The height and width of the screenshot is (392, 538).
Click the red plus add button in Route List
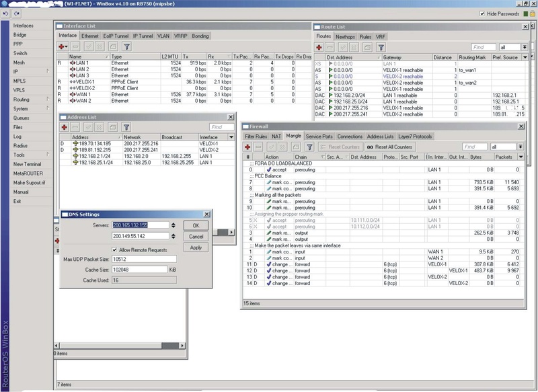click(x=319, y=47)
